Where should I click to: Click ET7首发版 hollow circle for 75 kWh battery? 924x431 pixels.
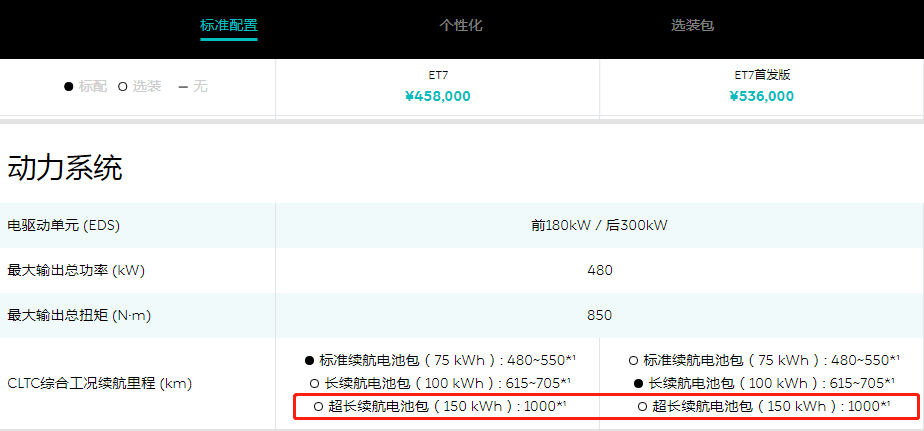[x=634, y=360]
